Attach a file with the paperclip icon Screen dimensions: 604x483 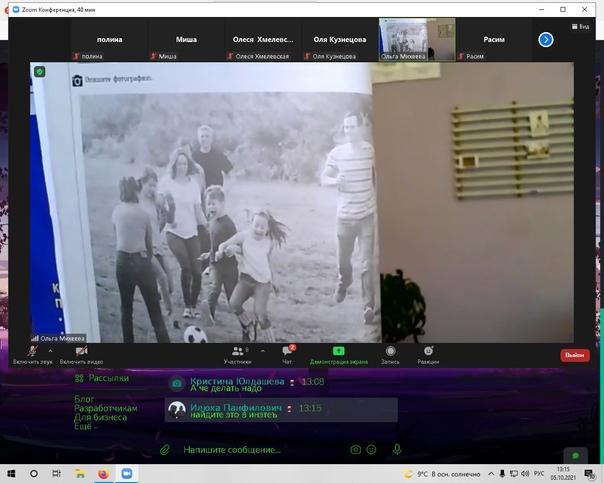click(x=165, y=449)
